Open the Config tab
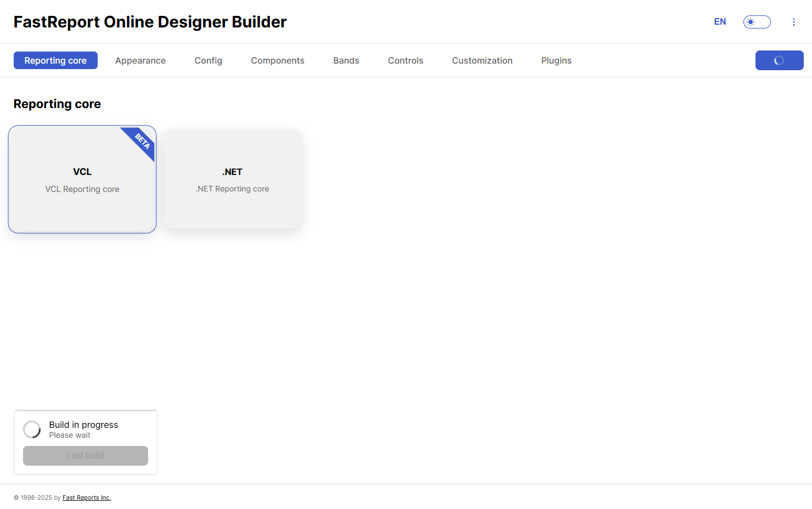This screenshot has width=812, height=509. tap(208, 60)
